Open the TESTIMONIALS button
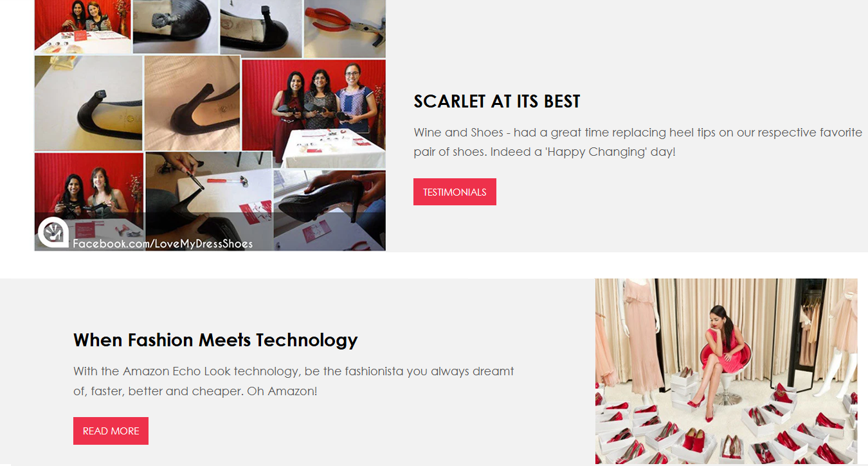This screenshot has height=466, width=868. [455, 192]
